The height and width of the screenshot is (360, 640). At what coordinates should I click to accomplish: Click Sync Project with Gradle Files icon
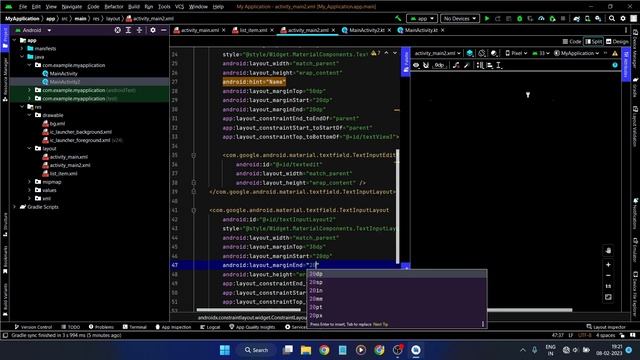pos(576,18)
